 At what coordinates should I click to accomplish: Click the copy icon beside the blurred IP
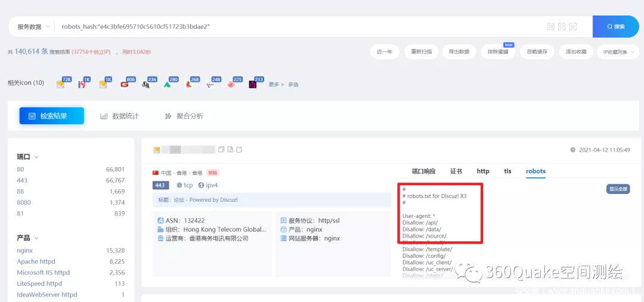point(221,149)
